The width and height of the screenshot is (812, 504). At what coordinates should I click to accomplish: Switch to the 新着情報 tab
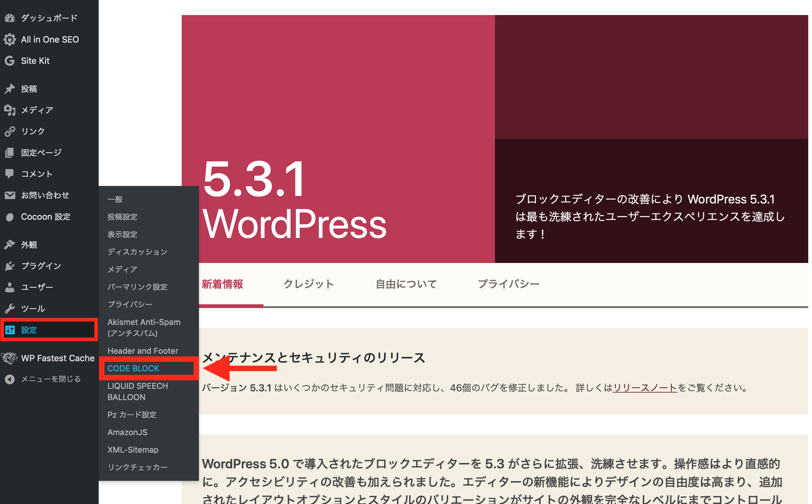223,284
